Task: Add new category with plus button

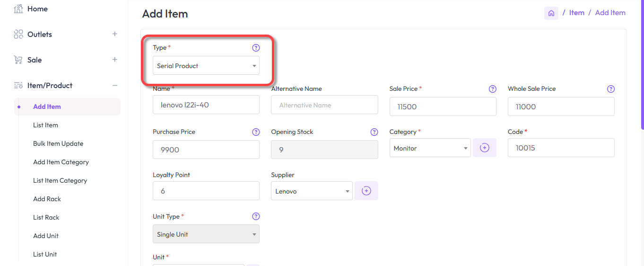Action: 484,148
